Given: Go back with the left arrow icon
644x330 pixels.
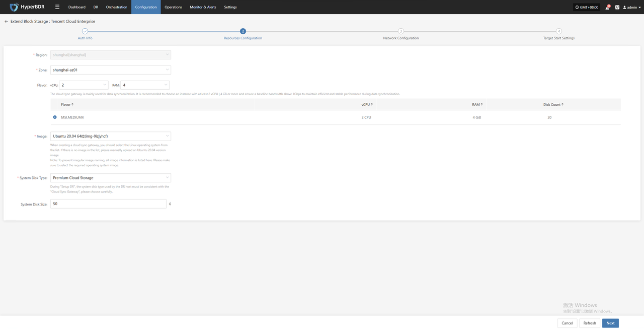Looking at the screenshot, I should coord(6,22).
